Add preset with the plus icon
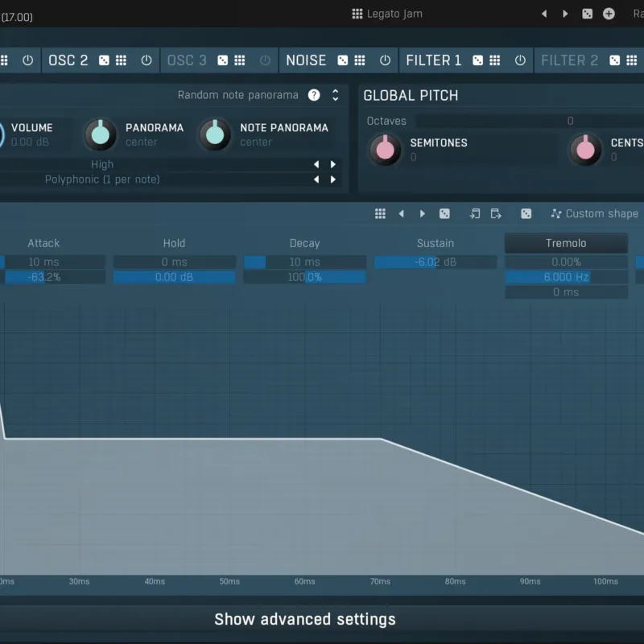Viewport: 644px width, 644px height. coord(609,14)
